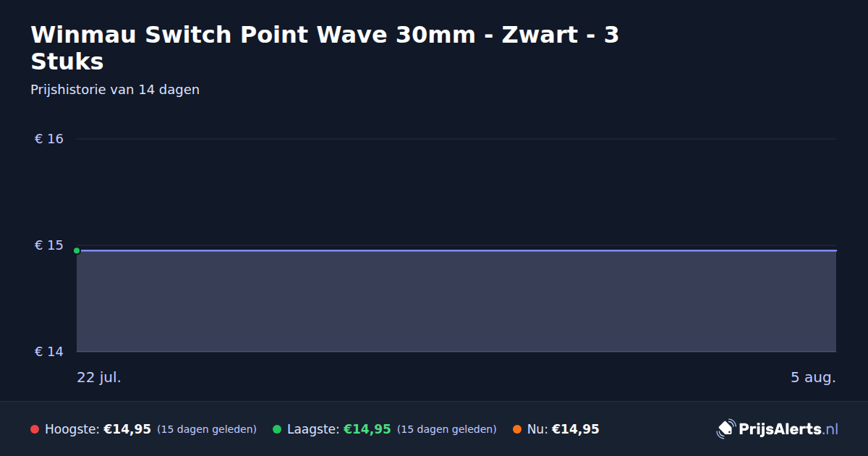Click the € 14 axis label
Viewport: 868px width, 456px height.
pyautogui.click(x=49, y=352)
